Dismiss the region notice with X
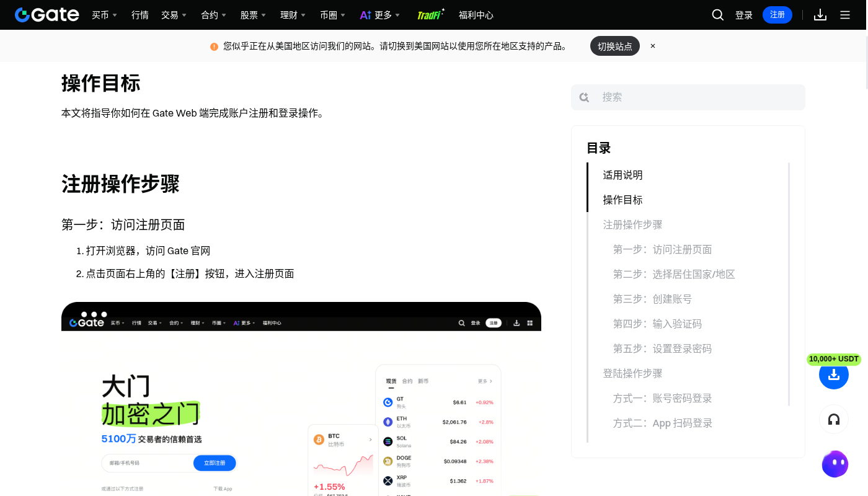 653,46
